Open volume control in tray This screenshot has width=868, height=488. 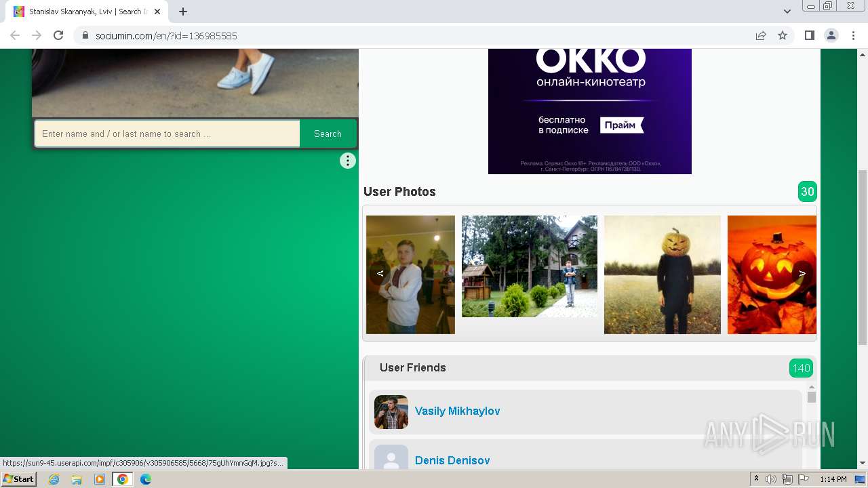(771, 479)
